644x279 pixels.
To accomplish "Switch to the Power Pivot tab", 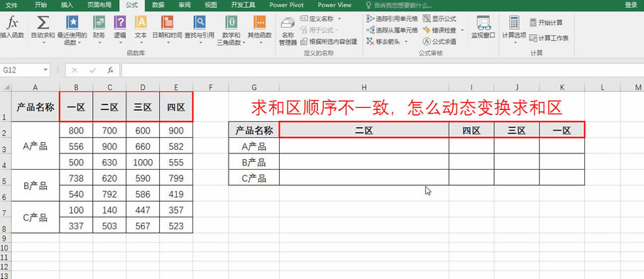I will (x=286, y=5).
